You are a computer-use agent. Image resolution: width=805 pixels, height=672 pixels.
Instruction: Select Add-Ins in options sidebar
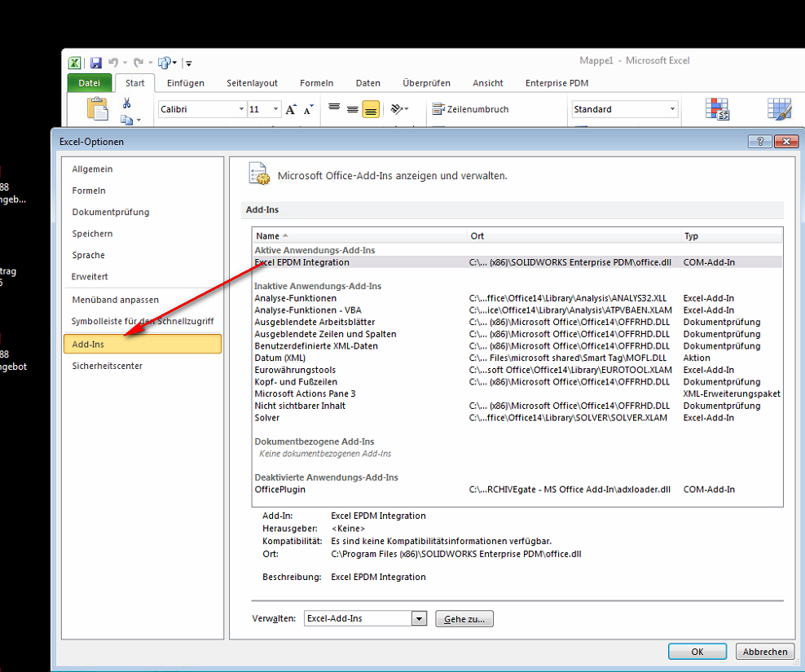pos(143,344)
